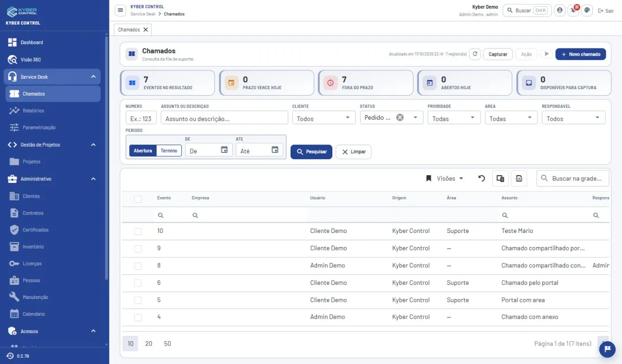Go to Contratos in the sidebar
This screenshot has width=622, height=364.
(x=52, y=213)
